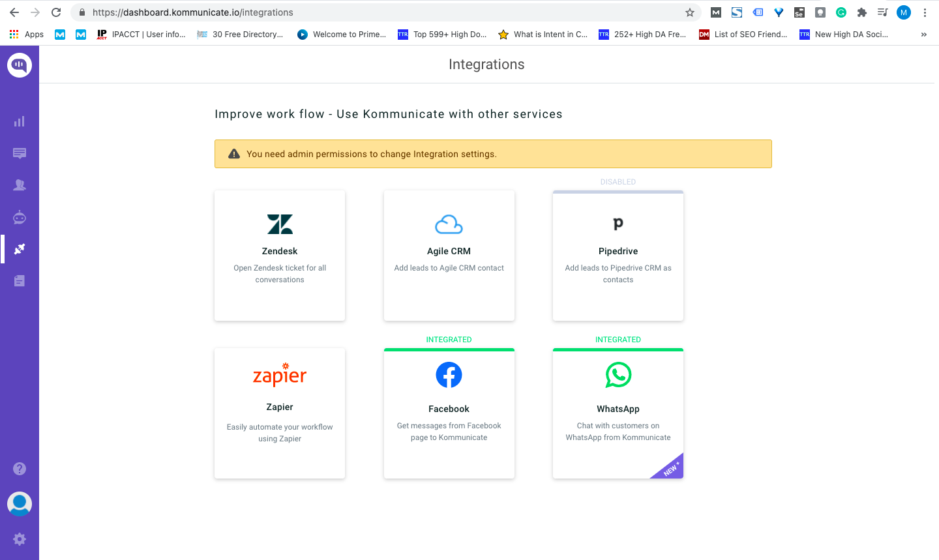Open the Zapier integration card

(280, 413)
